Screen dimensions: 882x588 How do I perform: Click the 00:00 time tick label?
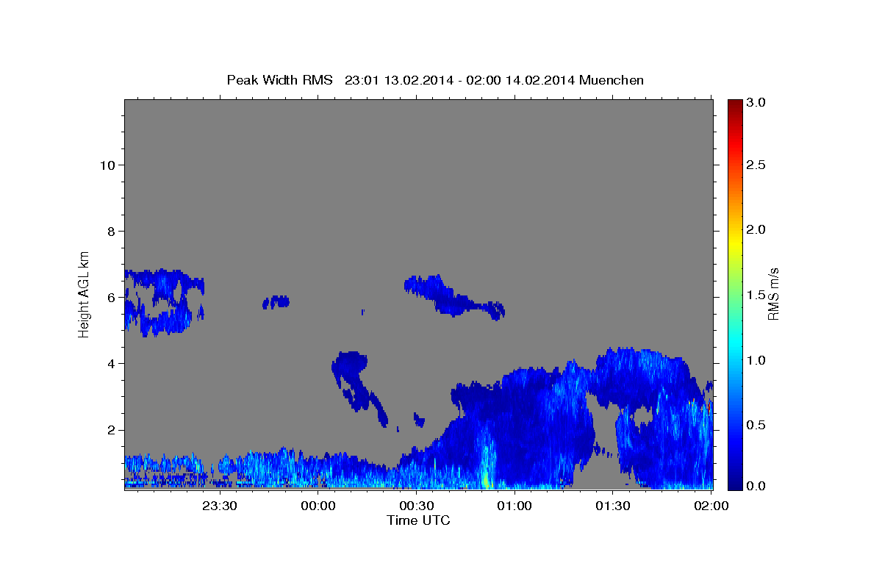pyautogui.click(x=319, y=506)
